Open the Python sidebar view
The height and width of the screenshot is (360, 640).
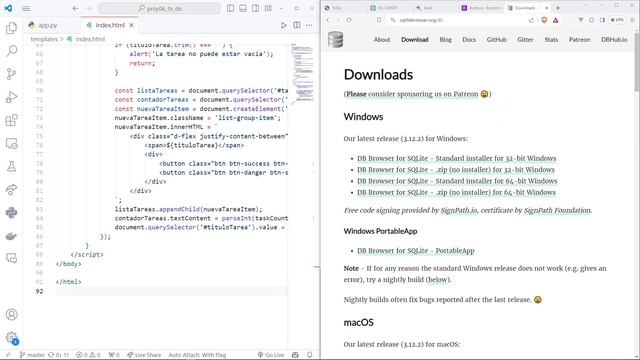click(x=11, y=213)
